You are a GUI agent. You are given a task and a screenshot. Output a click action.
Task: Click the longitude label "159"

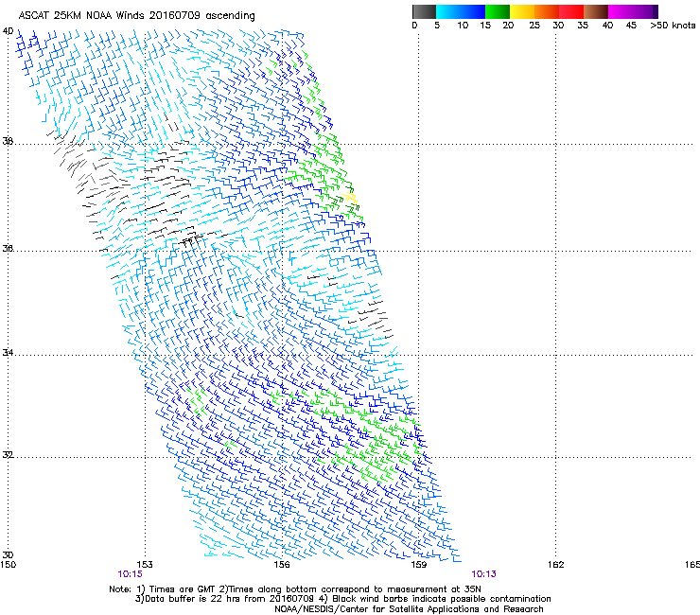tap(418, 565)
